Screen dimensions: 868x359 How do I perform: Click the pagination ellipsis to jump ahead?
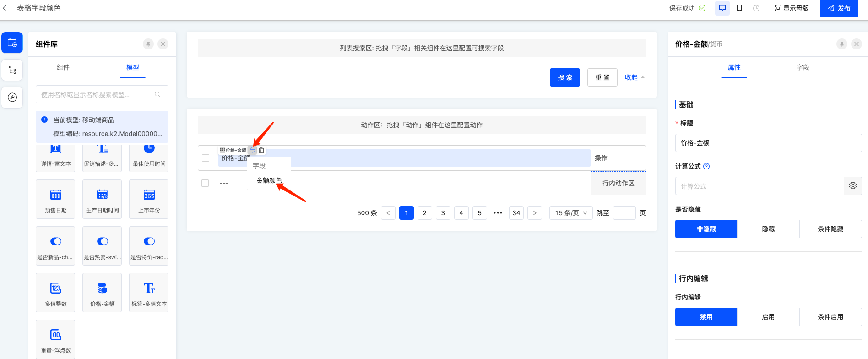pyautogui.click(x=498, y=213)
